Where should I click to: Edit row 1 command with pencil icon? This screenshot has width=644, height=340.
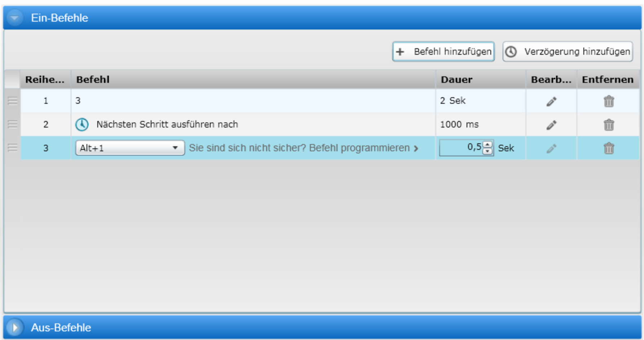tap(551, 102)
